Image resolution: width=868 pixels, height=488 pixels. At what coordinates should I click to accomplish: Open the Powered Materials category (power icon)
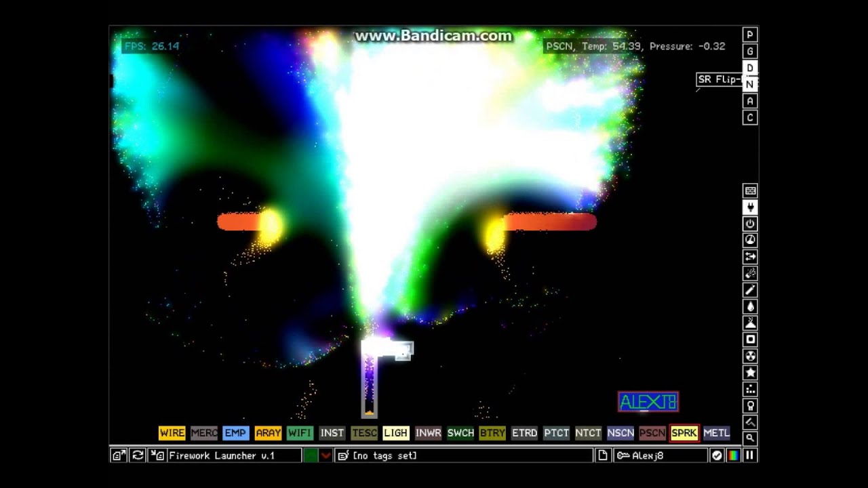point(750,224)
